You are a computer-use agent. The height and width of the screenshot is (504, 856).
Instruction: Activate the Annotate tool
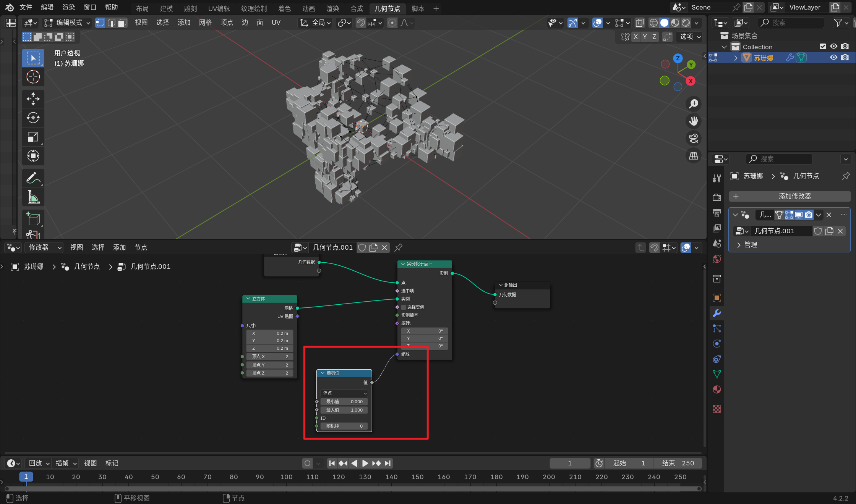[x=33, y=178]
